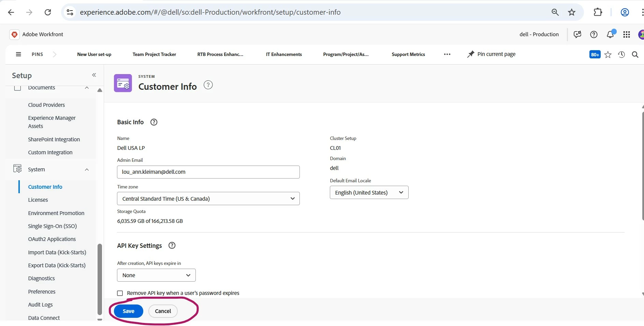This screenshot has width=644, height=326.
Task: Open the feedback chat icon in header
Action: [x=577, y=34]
